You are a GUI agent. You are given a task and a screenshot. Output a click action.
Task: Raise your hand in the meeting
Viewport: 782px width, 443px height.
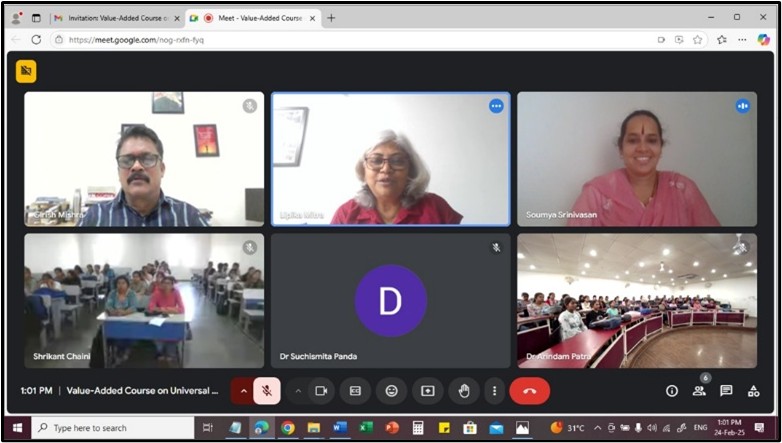pos(464,391)
